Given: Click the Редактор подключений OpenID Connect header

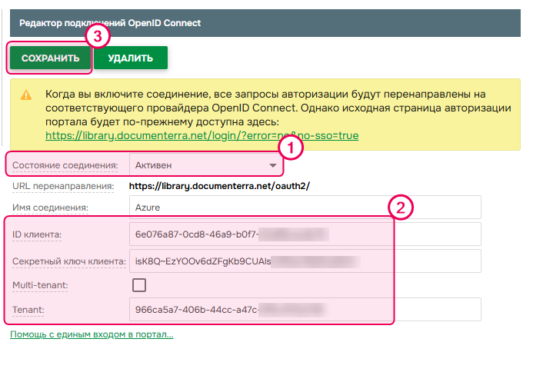Looking at the screenshot, I should tap(110, 23).
